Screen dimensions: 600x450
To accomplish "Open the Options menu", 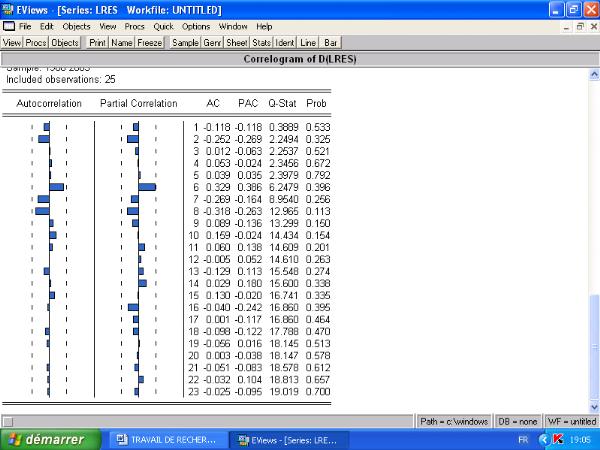I will click(x=196, y=26).
